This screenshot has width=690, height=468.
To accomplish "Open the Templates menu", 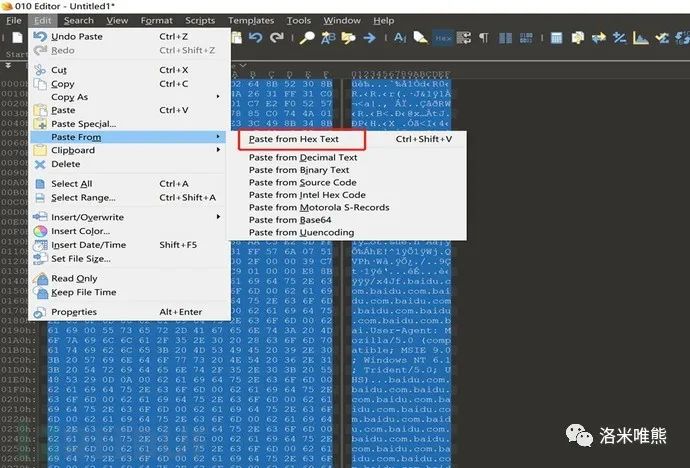I will [x=251, y=21].
